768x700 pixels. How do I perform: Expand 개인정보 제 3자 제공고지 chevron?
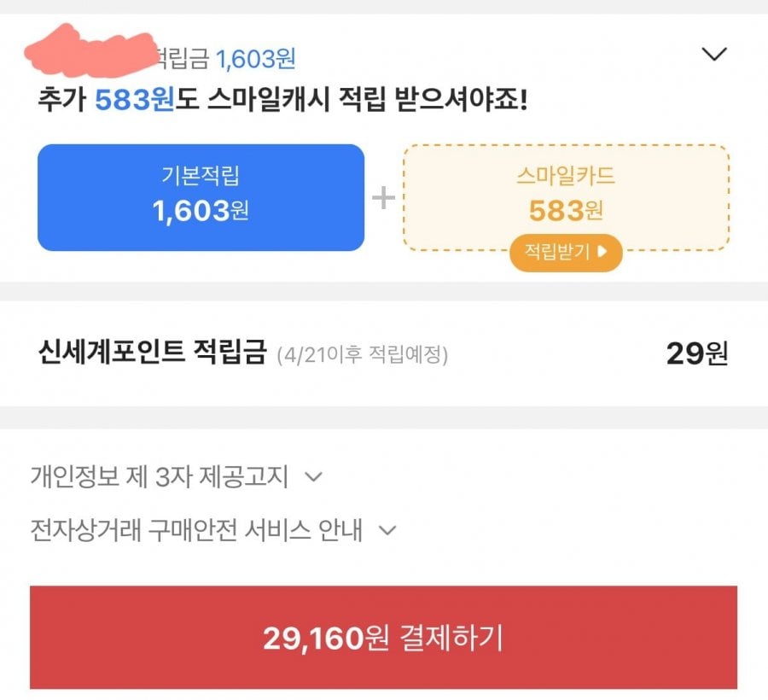tap(313, 476)
